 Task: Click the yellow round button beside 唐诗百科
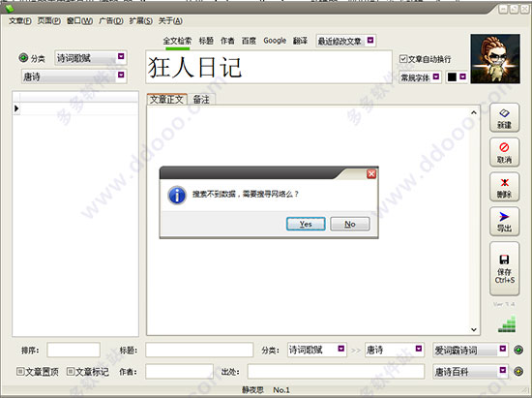(x=518, y=372)
